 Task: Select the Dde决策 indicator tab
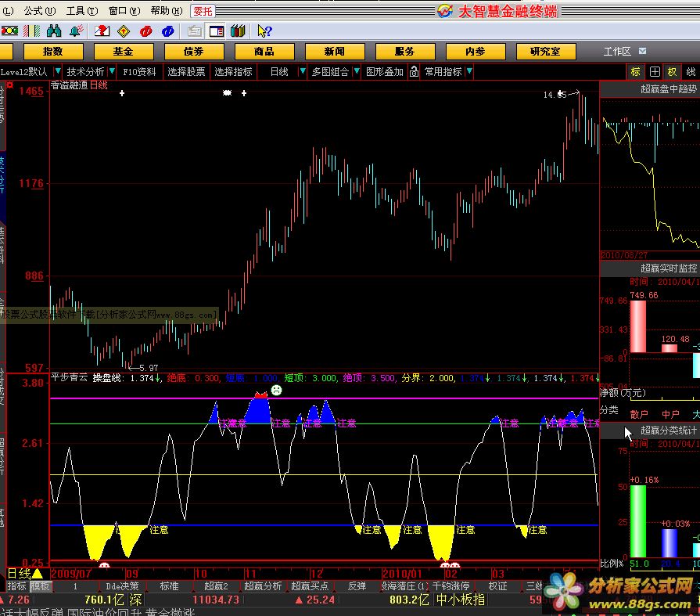coord(122,585)
